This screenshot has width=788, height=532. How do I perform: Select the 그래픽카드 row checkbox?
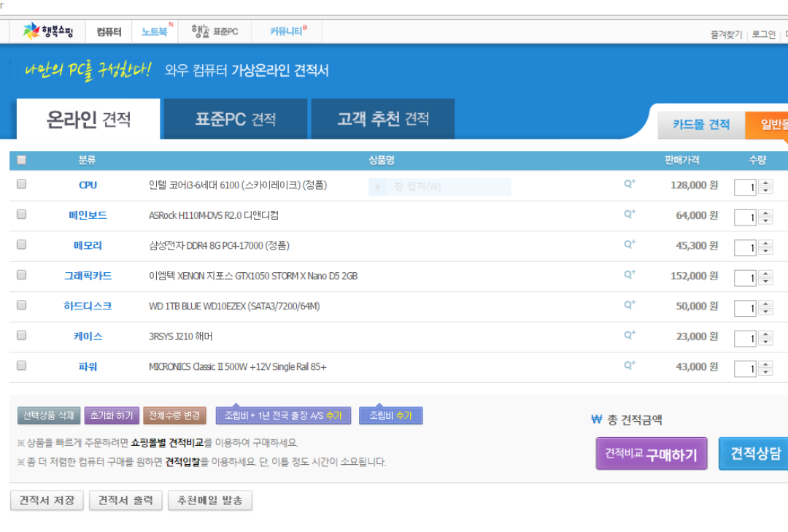21,275
